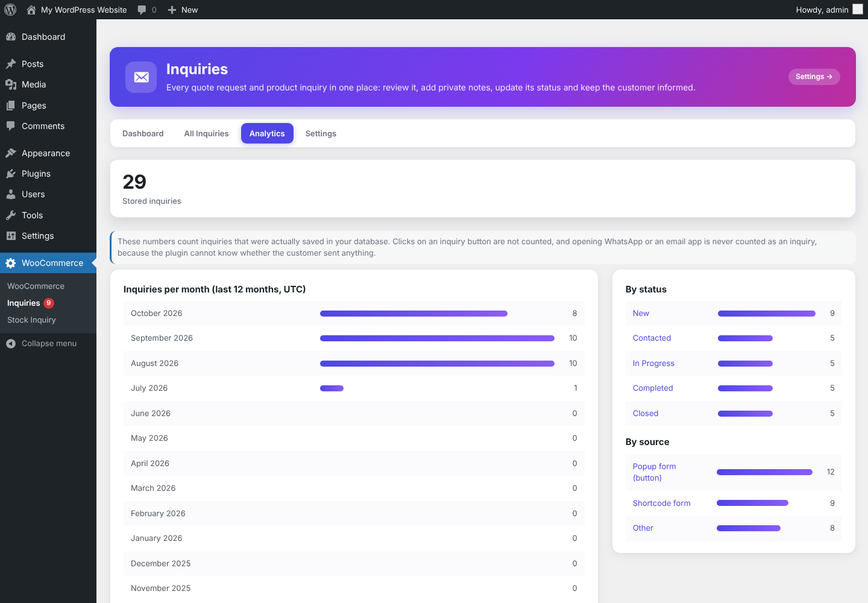Screen dimensions: 868x603
Task: Click the Pages icon in sidebar
Action: (x=11, y=106)
